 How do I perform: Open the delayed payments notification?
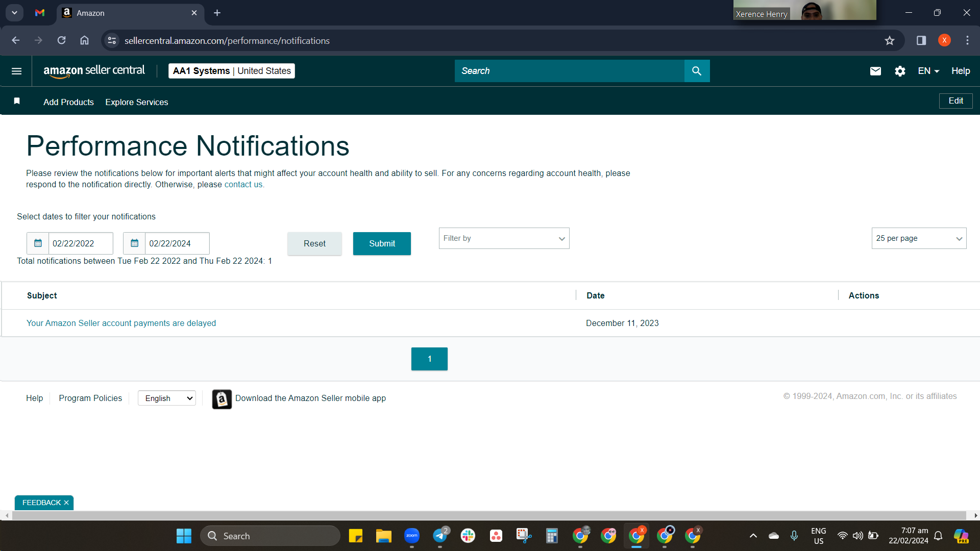[x=121, y=323]
